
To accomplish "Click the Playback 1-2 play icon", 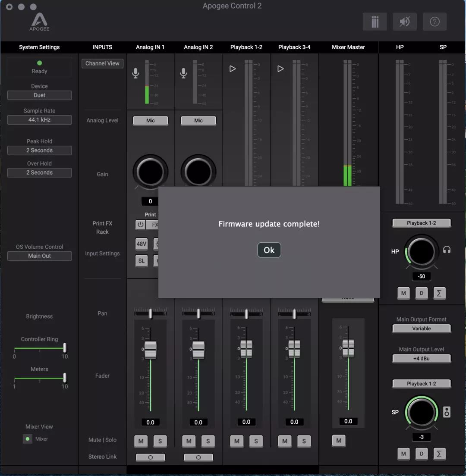I will tap(233, 69).
